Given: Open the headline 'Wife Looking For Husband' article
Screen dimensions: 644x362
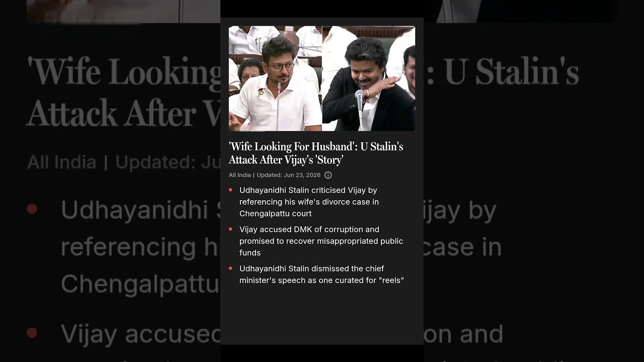Looking at the screenshot, I should pos(316,153).
